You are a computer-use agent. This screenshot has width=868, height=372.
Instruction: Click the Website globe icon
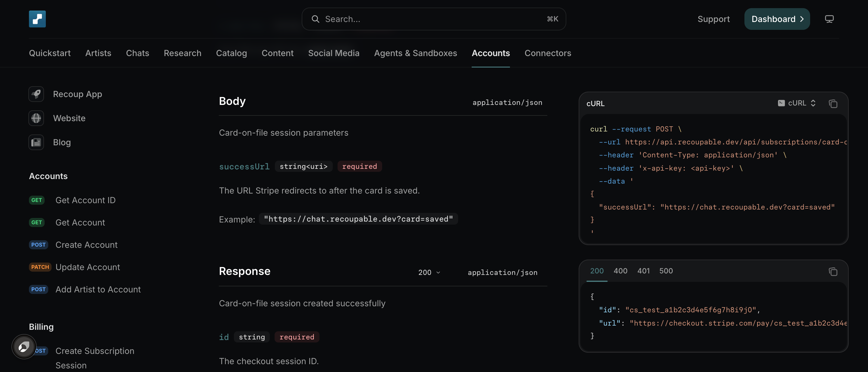36,118
